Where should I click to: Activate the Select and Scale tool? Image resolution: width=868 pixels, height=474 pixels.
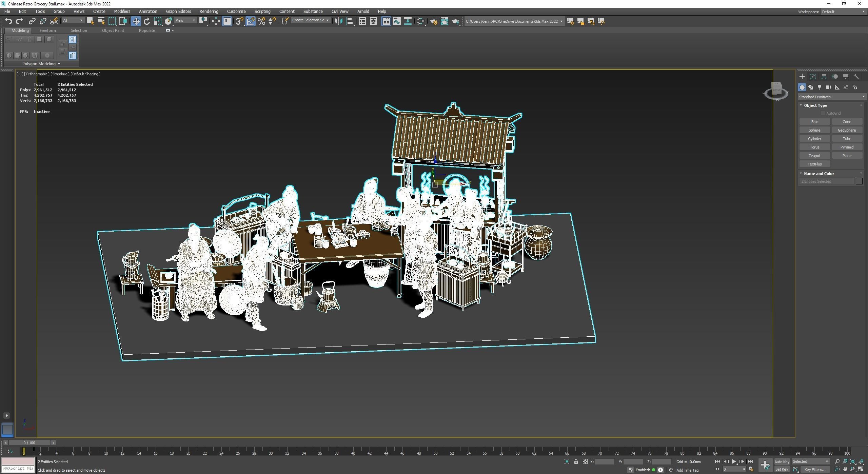pyautogui.click(x=157, y=21)
